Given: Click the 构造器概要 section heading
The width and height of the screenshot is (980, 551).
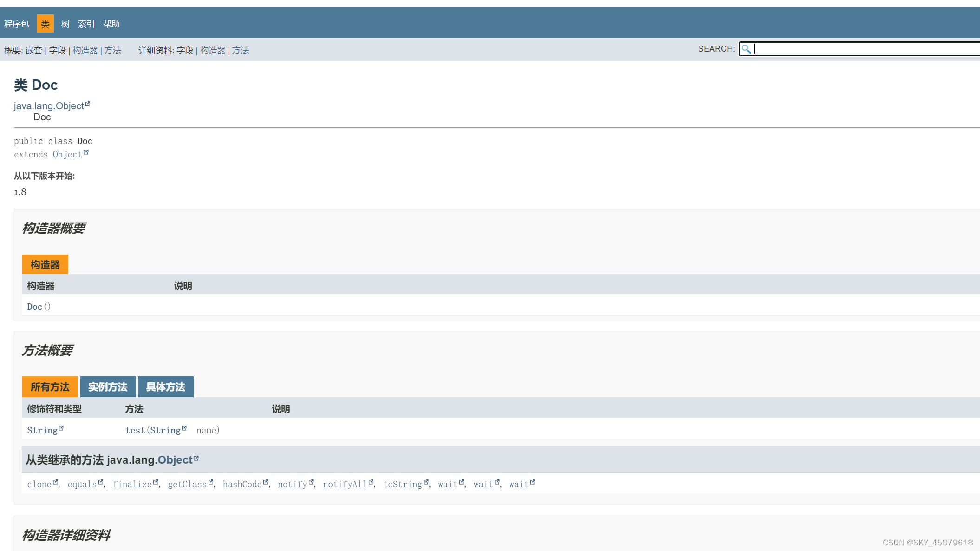Looking at the screenshot, I should [x=54, y=228].
